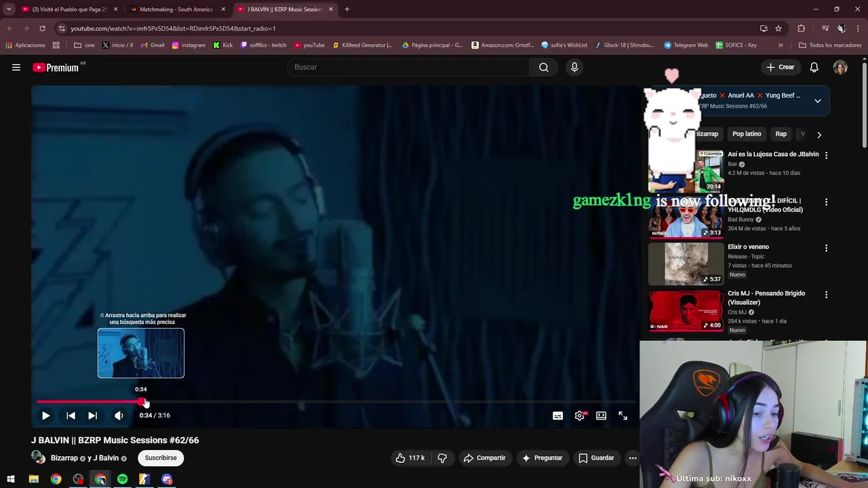Focus the Buscar search field
This screenshot has width=868, height=488.
point(409,67)
